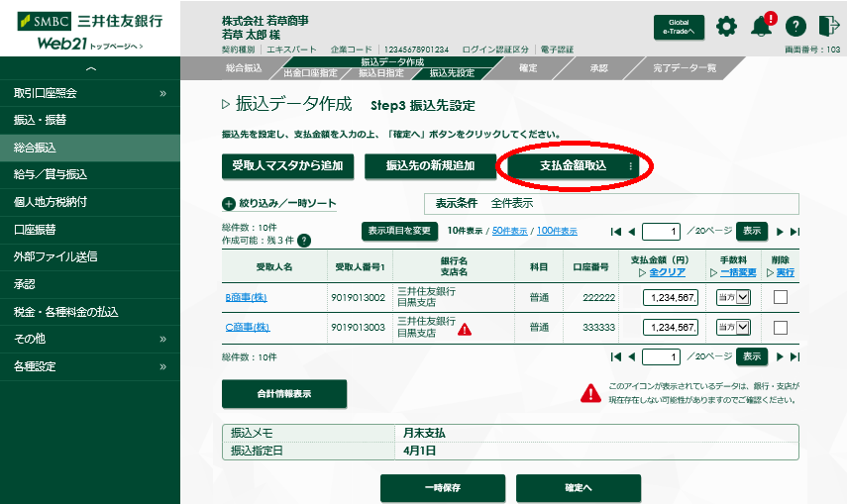847x504 pixels.
Task: Click 実行 delete link
Action: 785,272
